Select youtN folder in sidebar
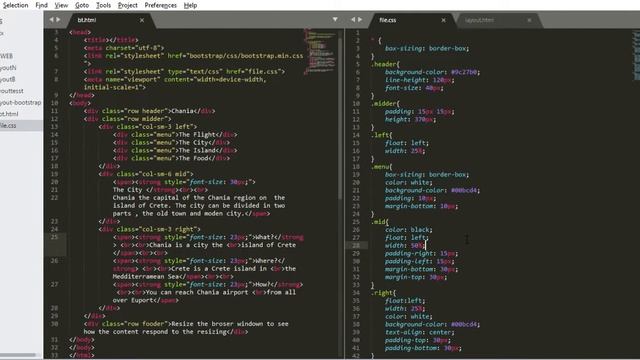 [x=8, y=68]
